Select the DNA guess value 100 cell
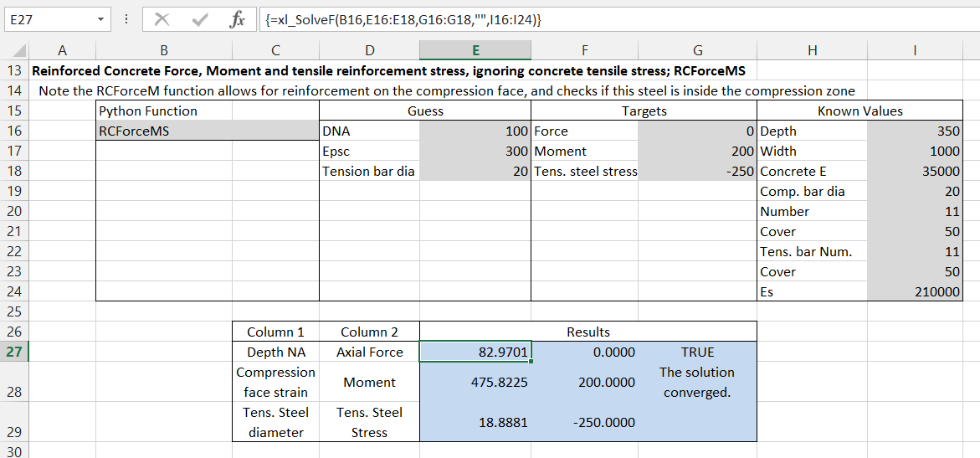980x458 pixels. point(475,131)
